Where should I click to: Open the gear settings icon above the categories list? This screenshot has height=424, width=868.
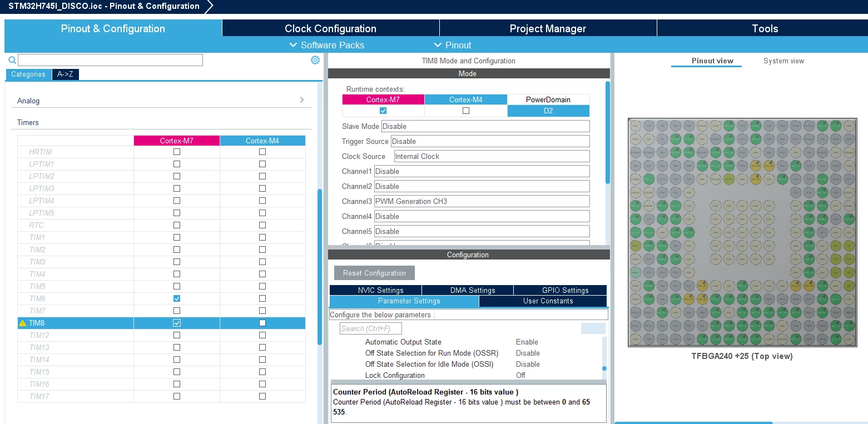pyautogui.click(x=315, y=60)
